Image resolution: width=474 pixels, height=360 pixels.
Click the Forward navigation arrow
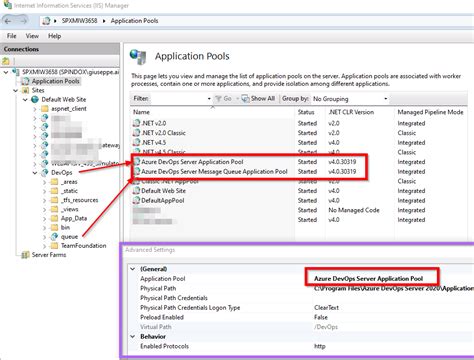tap(23, 21)
